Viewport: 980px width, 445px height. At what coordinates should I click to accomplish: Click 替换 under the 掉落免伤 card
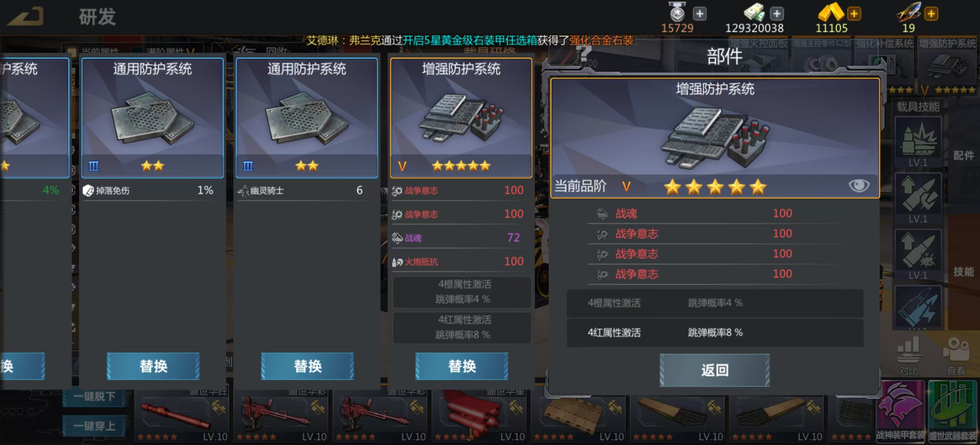pos(153,366)
